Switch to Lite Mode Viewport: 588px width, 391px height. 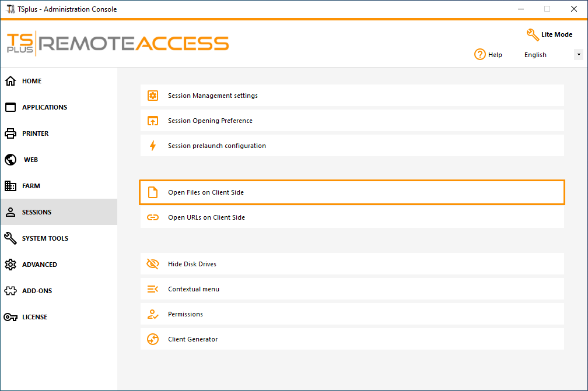[549, 34]
